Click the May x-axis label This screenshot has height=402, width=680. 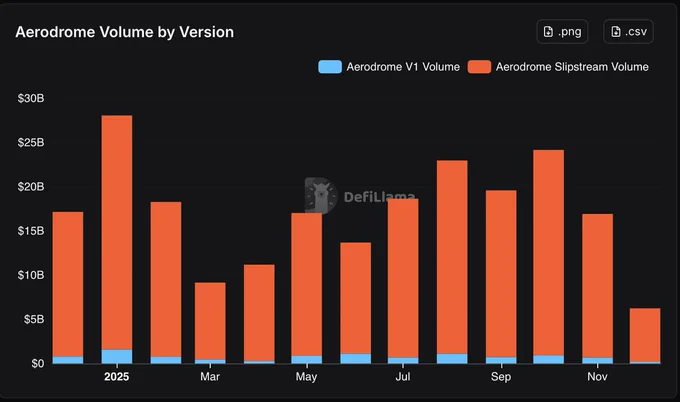point(306,376)
